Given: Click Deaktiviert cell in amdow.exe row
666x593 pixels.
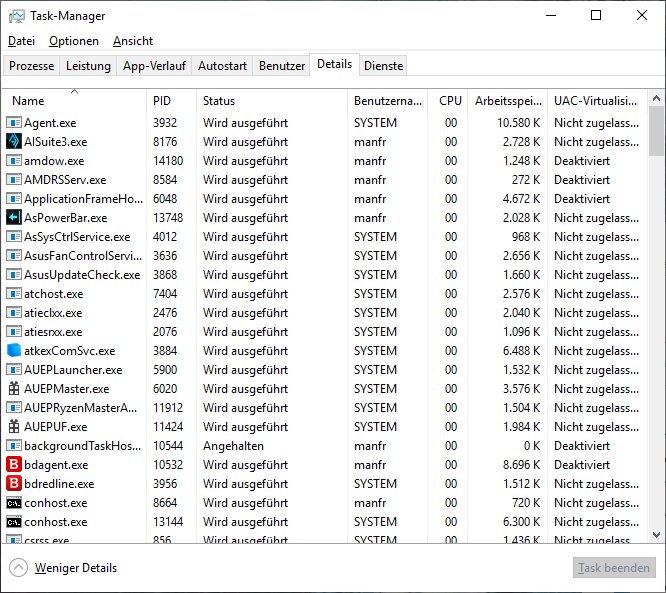Looking at the screenshot, I should (582, 161).
